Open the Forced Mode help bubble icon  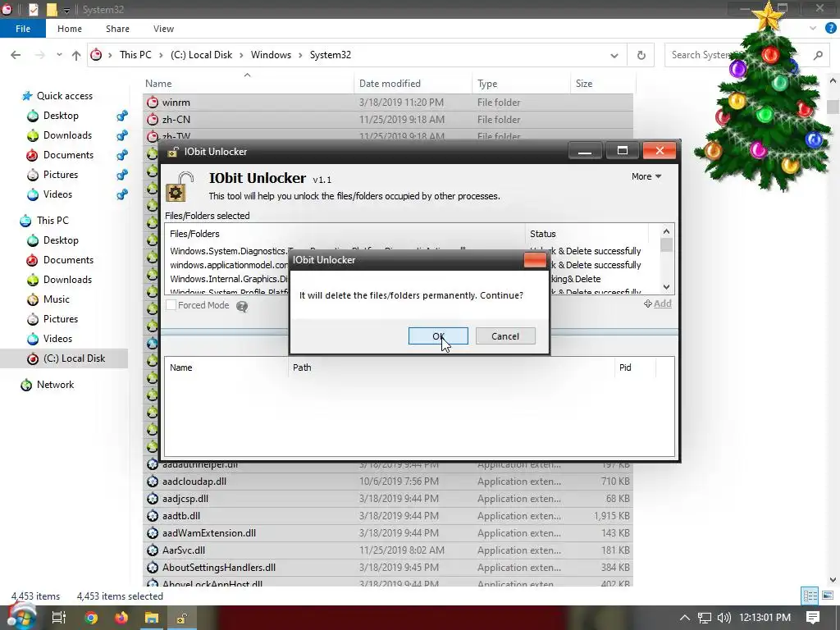(242, 307)
